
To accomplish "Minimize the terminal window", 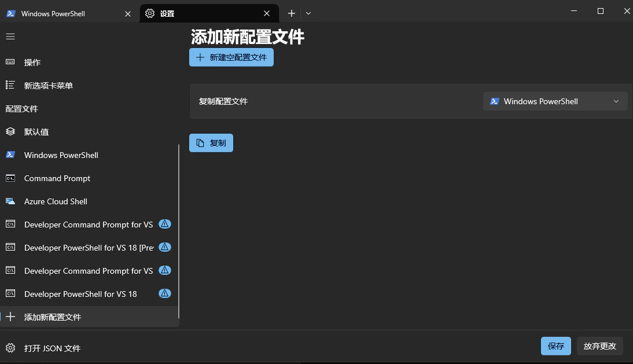I will tap(574, 11).
